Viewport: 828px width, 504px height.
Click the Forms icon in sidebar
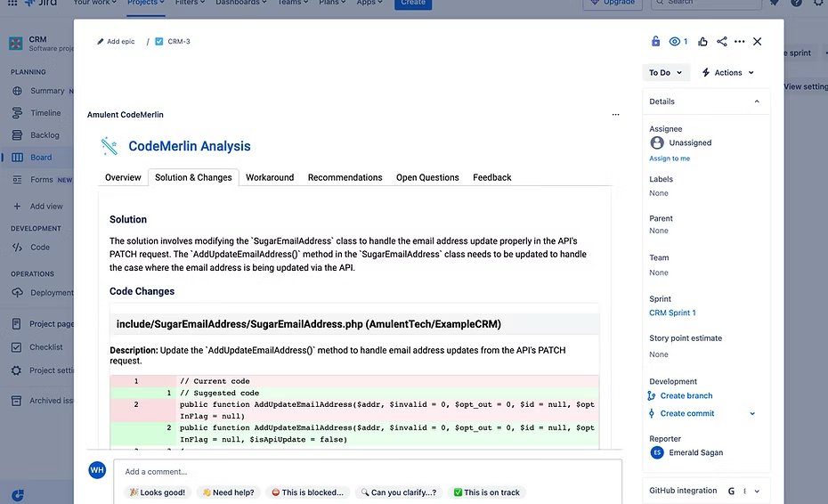17,180
